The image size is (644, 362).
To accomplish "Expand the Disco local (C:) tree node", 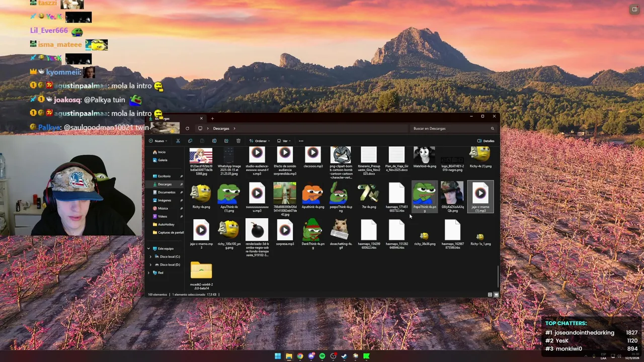I will [x=150, y=256].
